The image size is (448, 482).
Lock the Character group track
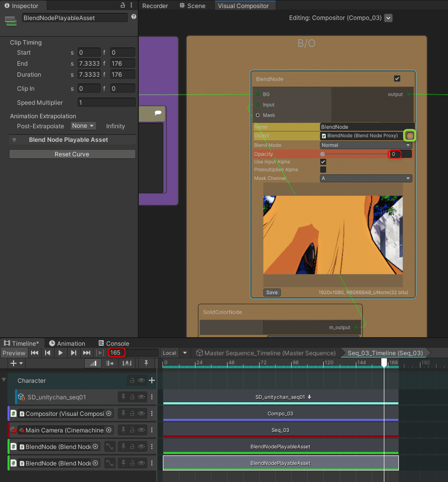[132, 381]
